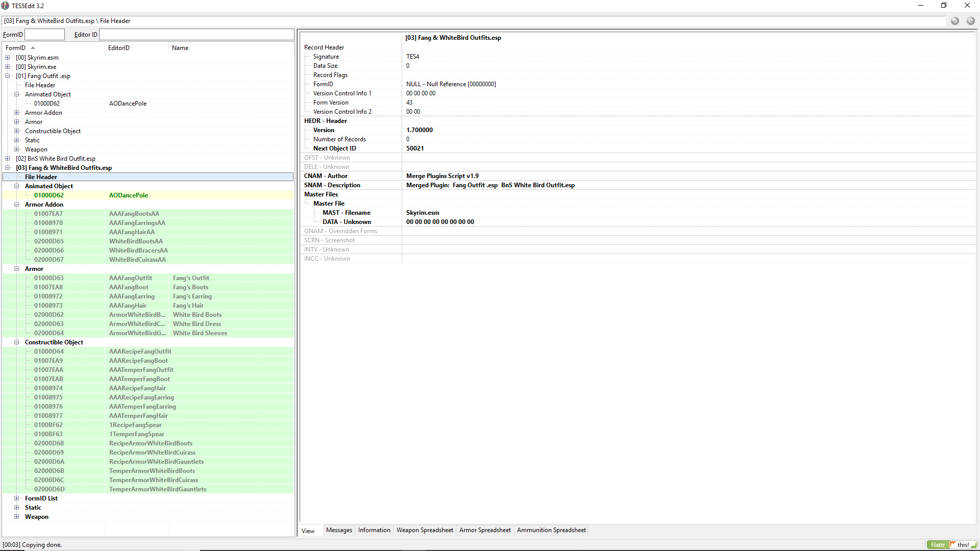Select File Header under [03] plugin
Viewport: 980px width, 551px height.
pos(148,177)
